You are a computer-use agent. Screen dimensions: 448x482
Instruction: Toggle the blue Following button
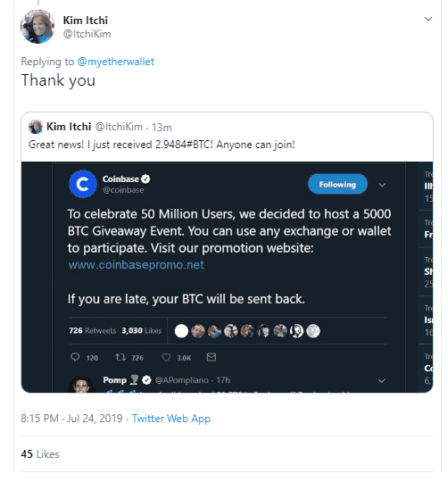click(337, 184)
